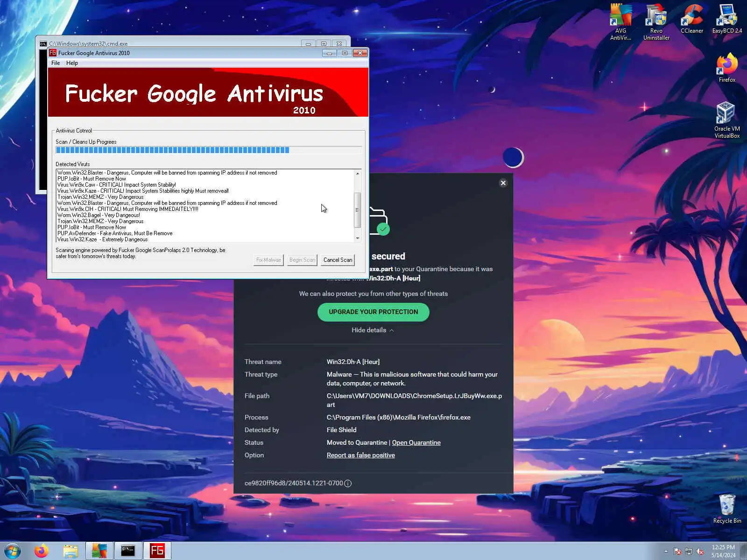
Task: Open File Explorer from the taskbar
Action: [x=70, y=551]
